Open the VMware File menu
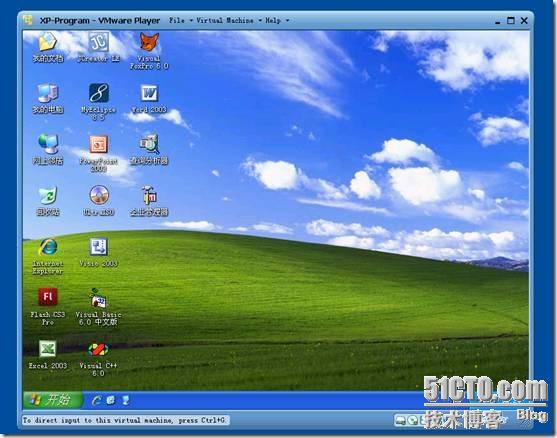Image resolution: width=557 pixels, height=438 pixels. point(180,21)
